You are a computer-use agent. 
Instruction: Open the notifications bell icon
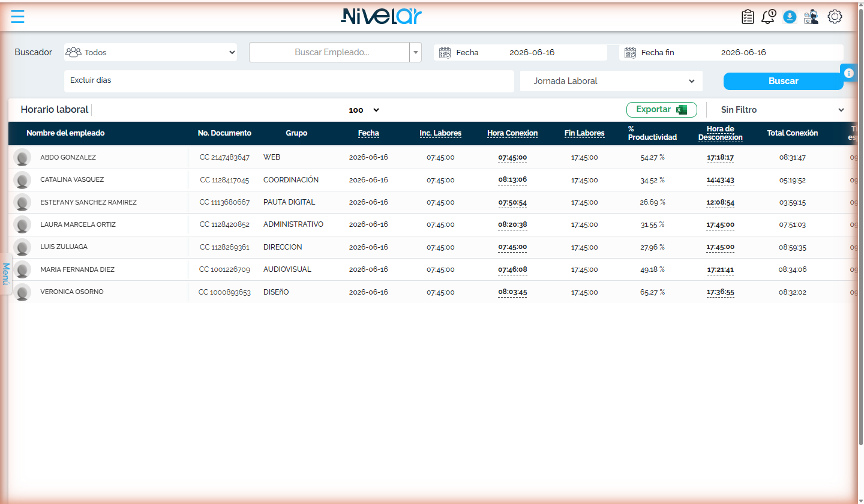point(769,17)
